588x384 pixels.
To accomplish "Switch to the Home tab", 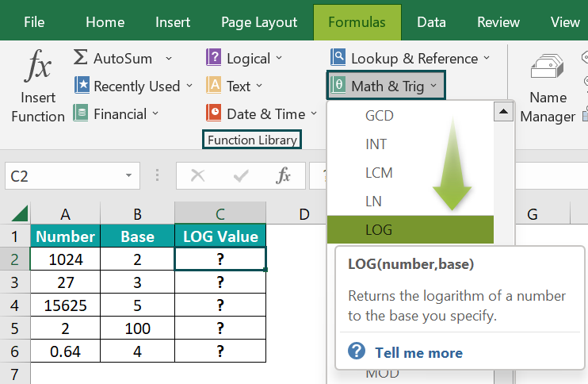I will pyautogui.click(x=105, y=22).
